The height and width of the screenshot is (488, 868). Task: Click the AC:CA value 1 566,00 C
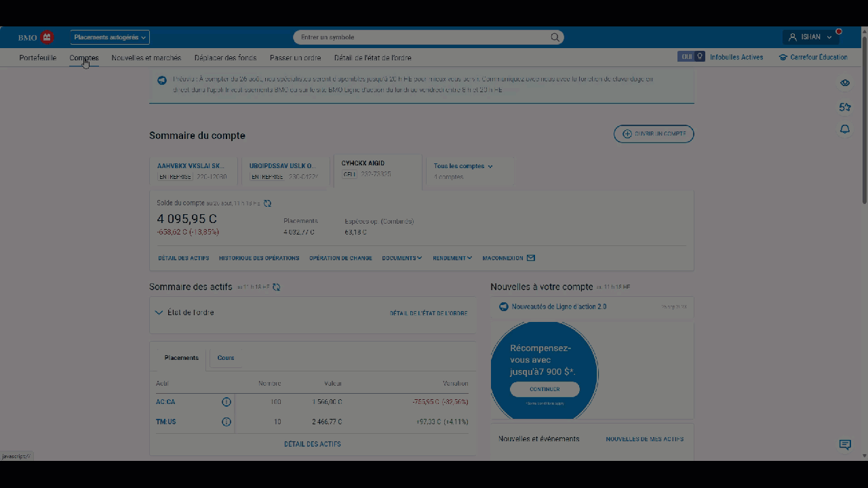point(326,402)
